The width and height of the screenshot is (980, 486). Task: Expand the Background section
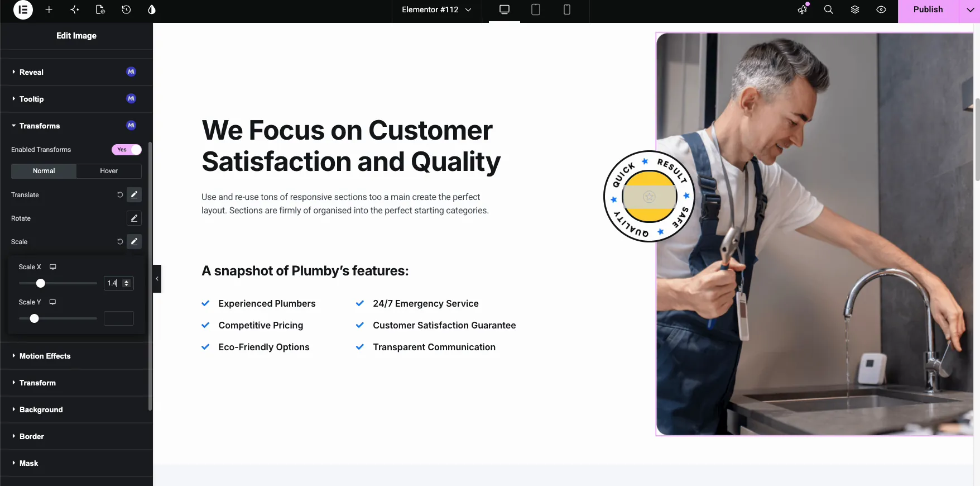point(76,409)
